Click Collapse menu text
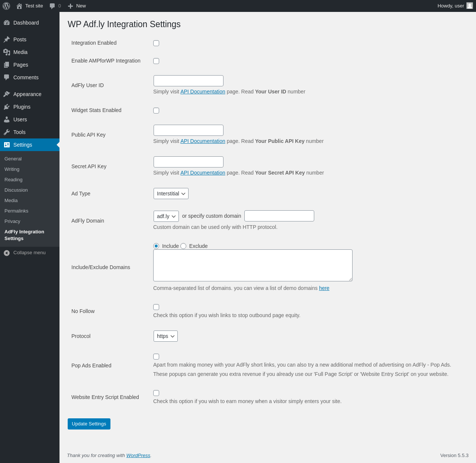The height and width of the screenshot is (463, 476). tap(29, 253)
